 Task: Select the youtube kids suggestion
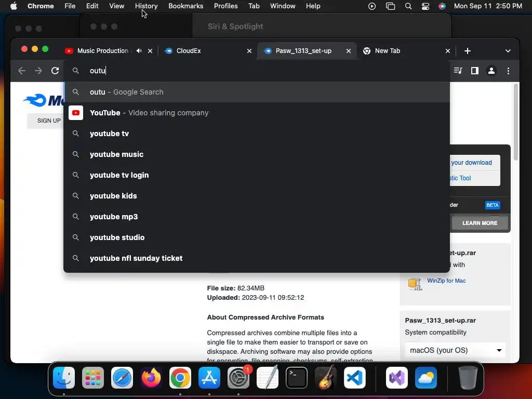click(x=257, y=196)
